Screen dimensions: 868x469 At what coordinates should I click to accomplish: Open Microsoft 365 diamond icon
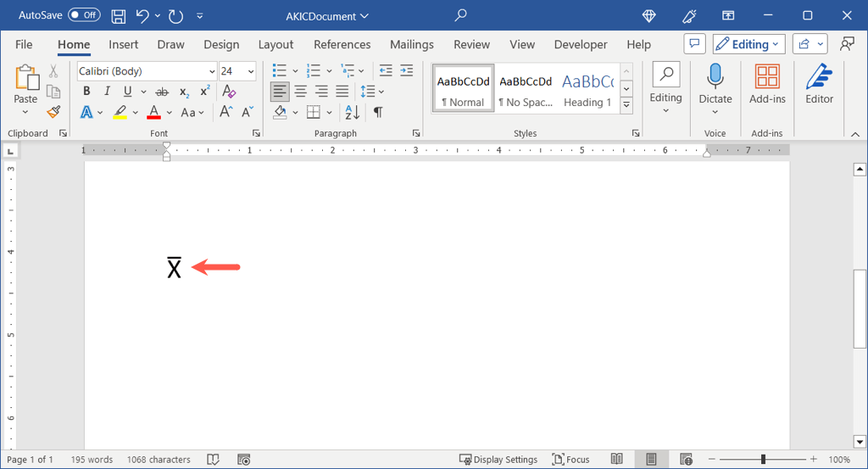click(x=648, y=16)
